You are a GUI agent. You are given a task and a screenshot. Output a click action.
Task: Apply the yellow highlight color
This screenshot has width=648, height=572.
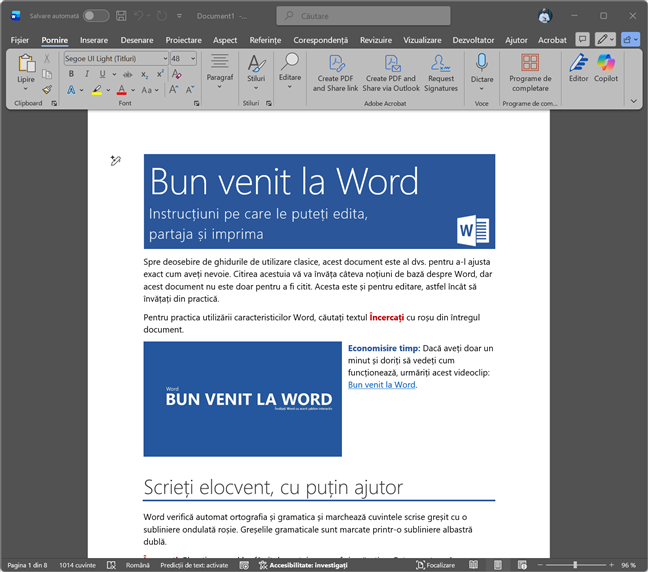[x=97, y=90]
